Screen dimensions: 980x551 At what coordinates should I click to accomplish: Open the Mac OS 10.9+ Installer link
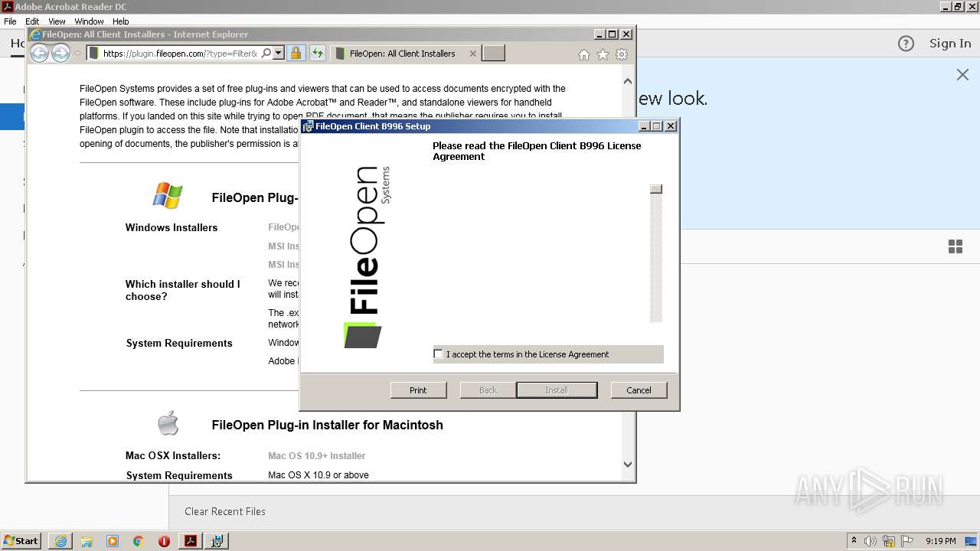click(x=316, y=456)
